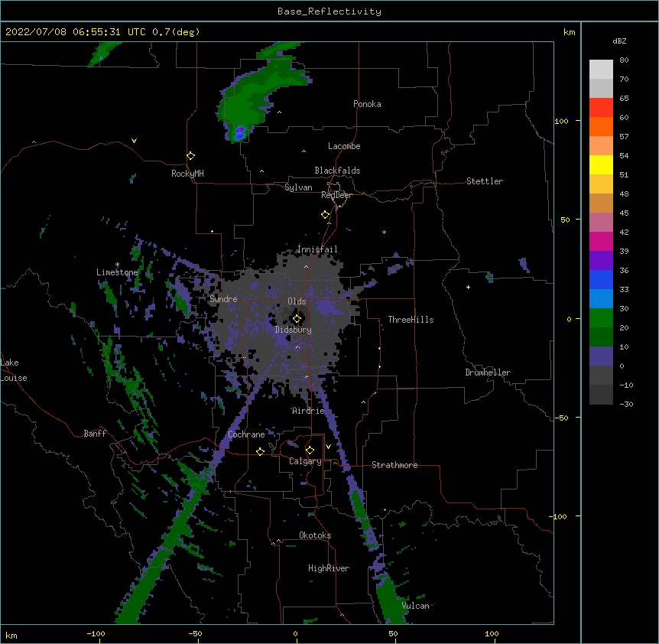Click the Sylvan city label
The image size is (659, 644).
click(298, 187)
